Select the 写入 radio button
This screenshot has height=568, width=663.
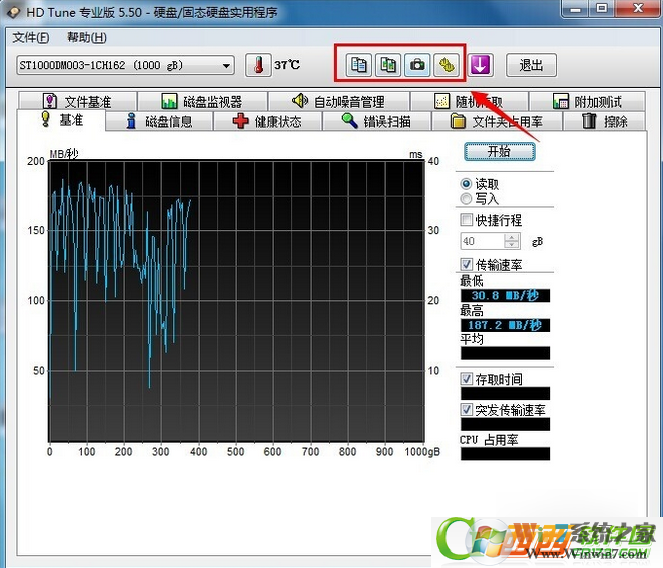tap(466, 199)
